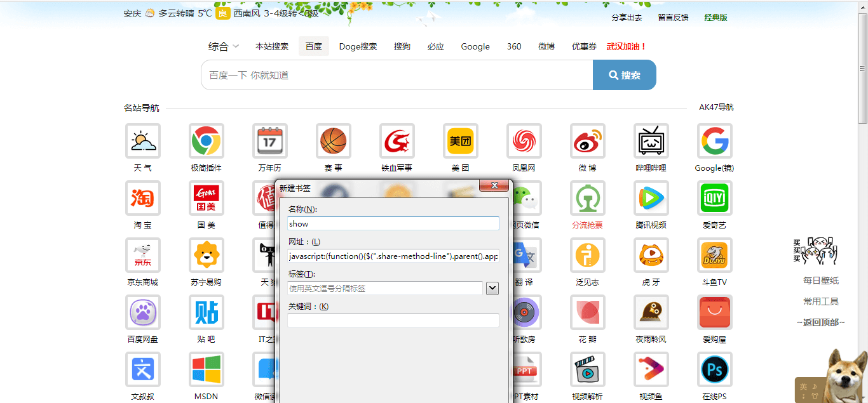Open the 美团 icon
This screenshot has width=868, height=403.
pyautogui.click(x=461, y=141)
